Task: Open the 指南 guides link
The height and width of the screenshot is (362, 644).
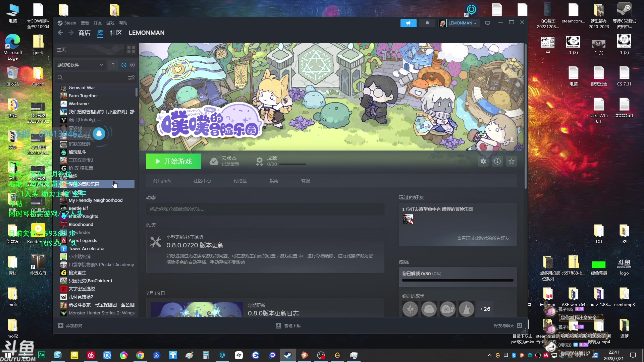Action: pos(274,181)
